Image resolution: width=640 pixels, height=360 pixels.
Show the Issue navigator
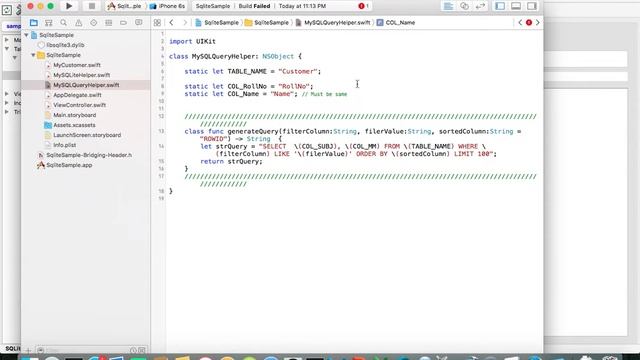click(x=78, y=23)
